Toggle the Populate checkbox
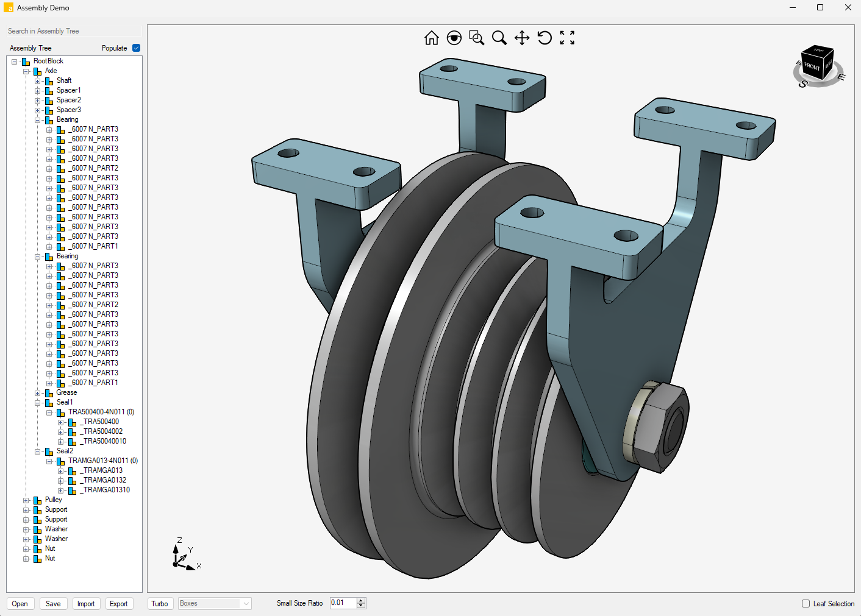The image size is (861, 616). point(137,48)
